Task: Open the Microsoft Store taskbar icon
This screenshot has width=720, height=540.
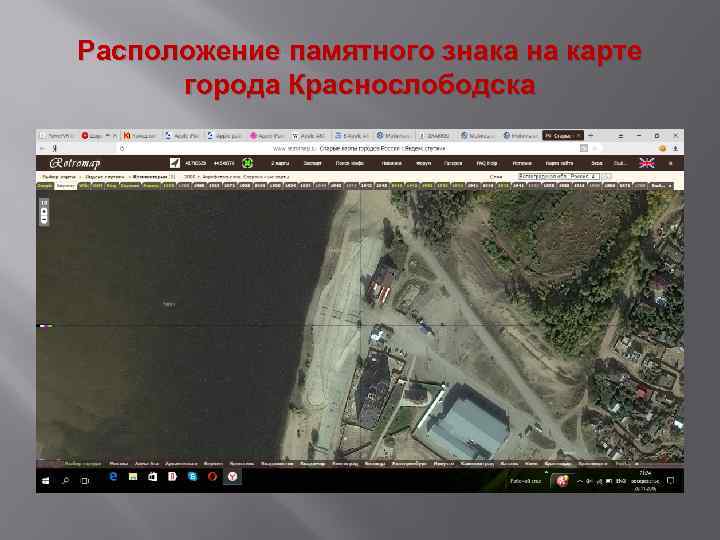Action: click(x=152, y=477)
